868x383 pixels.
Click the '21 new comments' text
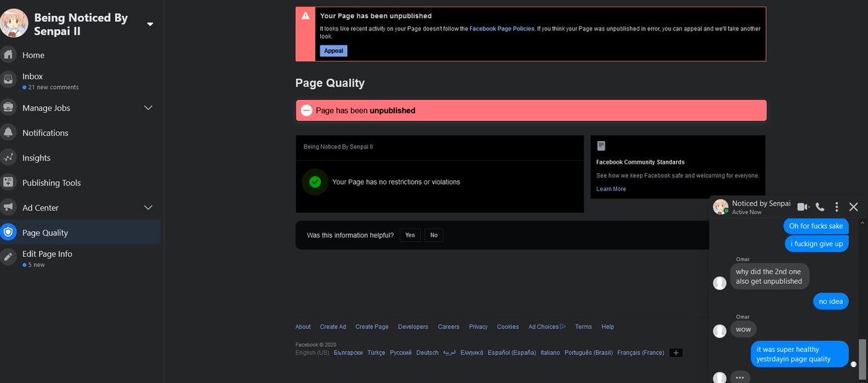(54, 88)
